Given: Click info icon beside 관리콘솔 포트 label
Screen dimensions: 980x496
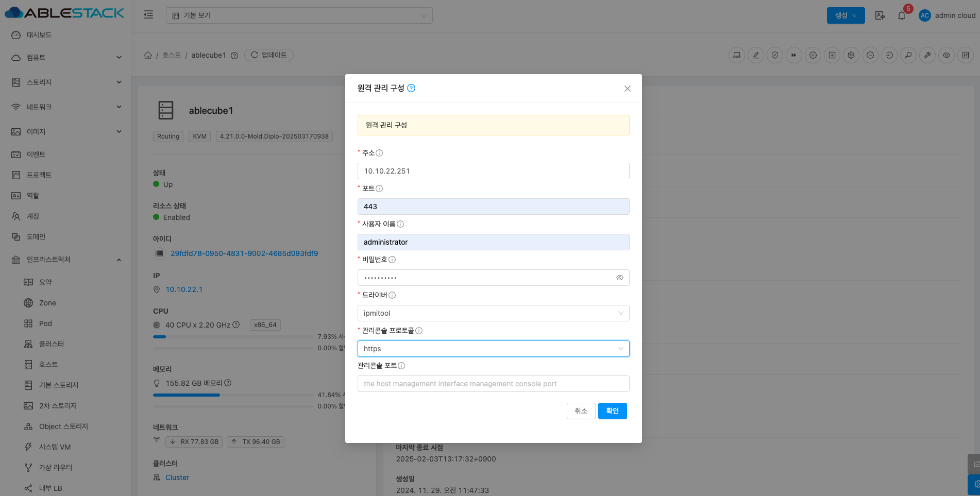Looking at the screenshot, I should tap(401, 366).
